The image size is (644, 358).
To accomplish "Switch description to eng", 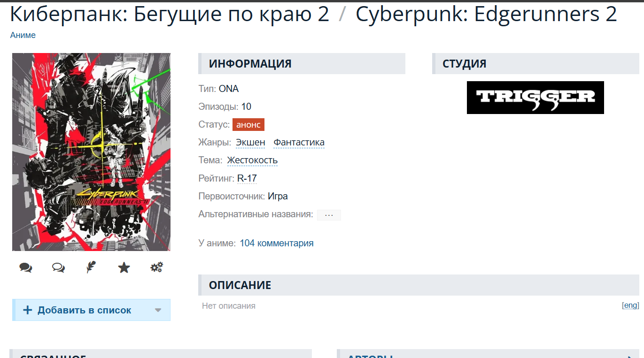I will pos(630,305).
